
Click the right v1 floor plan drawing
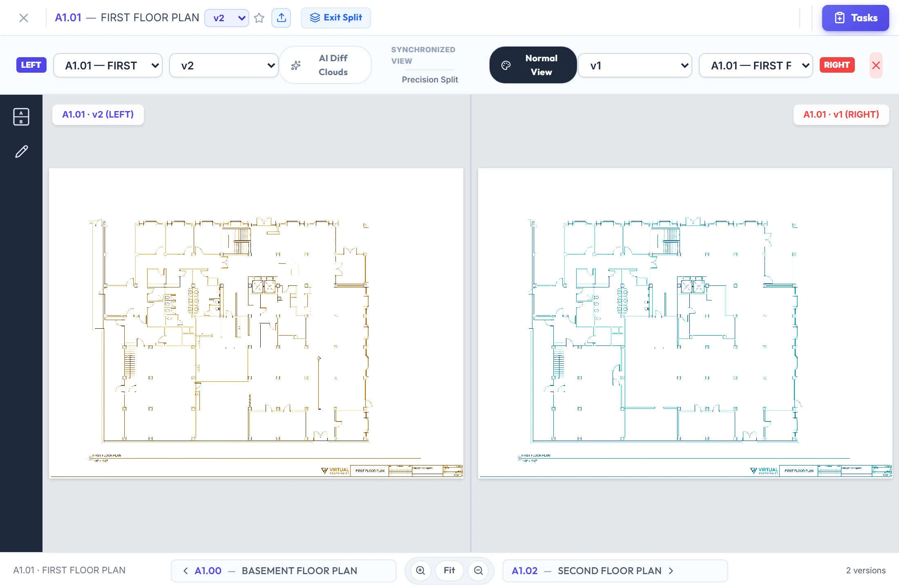(x=685, y=323)
